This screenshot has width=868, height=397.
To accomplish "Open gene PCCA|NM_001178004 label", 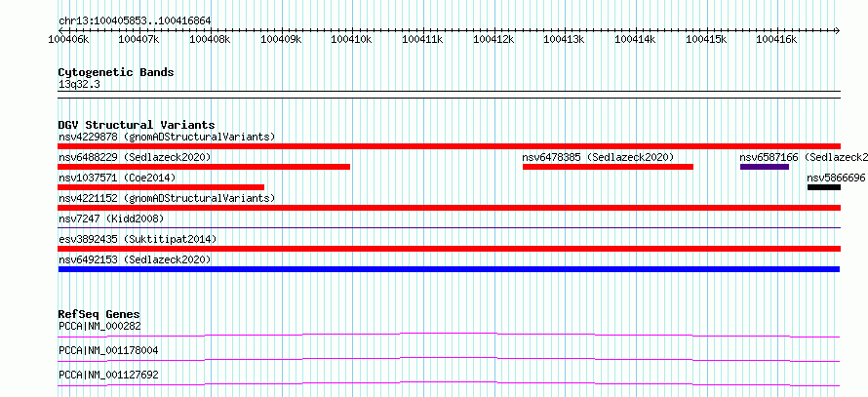I will (108, 350).
